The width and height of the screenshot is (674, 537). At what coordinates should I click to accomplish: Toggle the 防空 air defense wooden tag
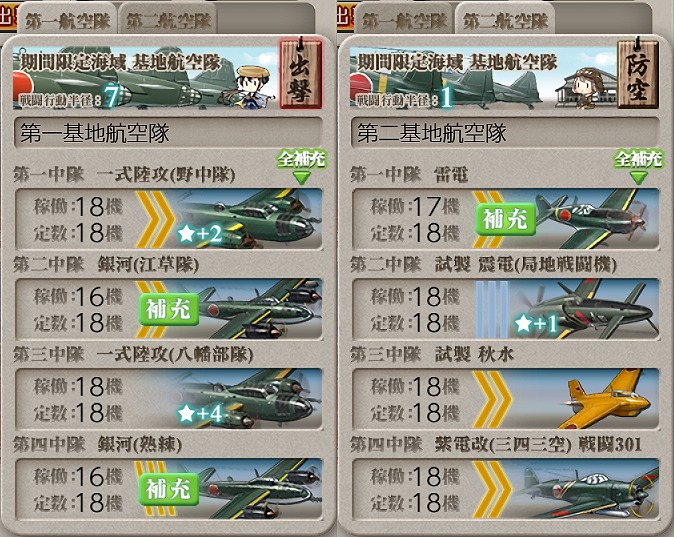(x=638, y=73)
